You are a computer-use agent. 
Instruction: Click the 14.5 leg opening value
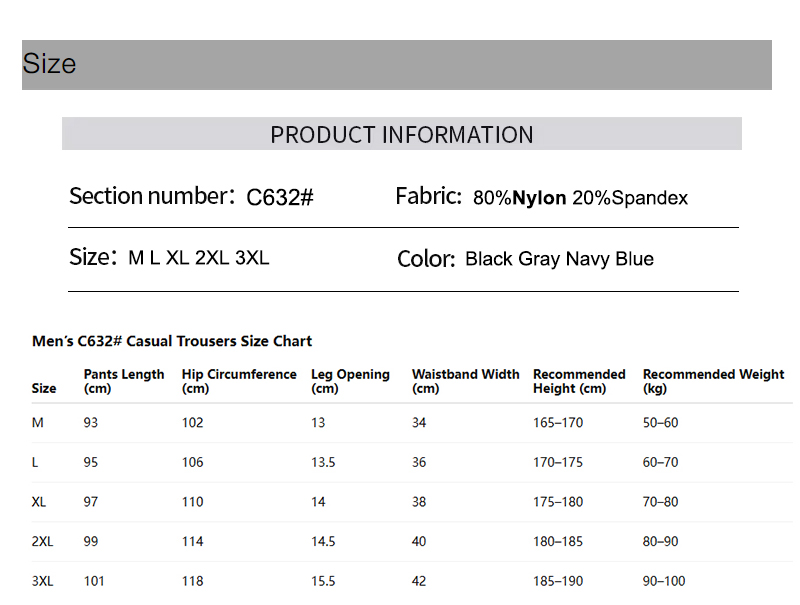point(323,541)
